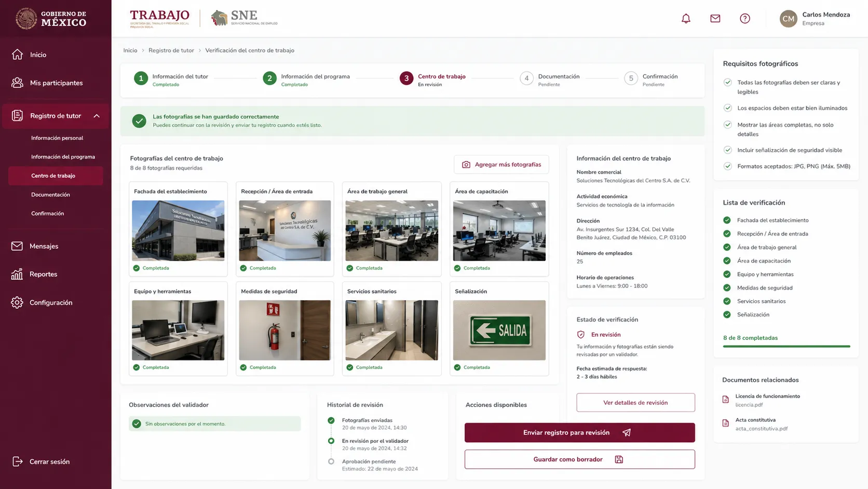Click the TRABAJO secretariat logo
This screenshot has width=868, height=489.
[x=159, y=18]
